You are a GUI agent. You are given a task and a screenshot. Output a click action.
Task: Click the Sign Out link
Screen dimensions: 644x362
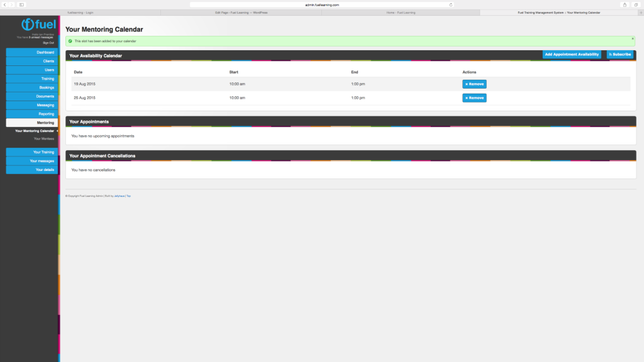pos(48,42)
